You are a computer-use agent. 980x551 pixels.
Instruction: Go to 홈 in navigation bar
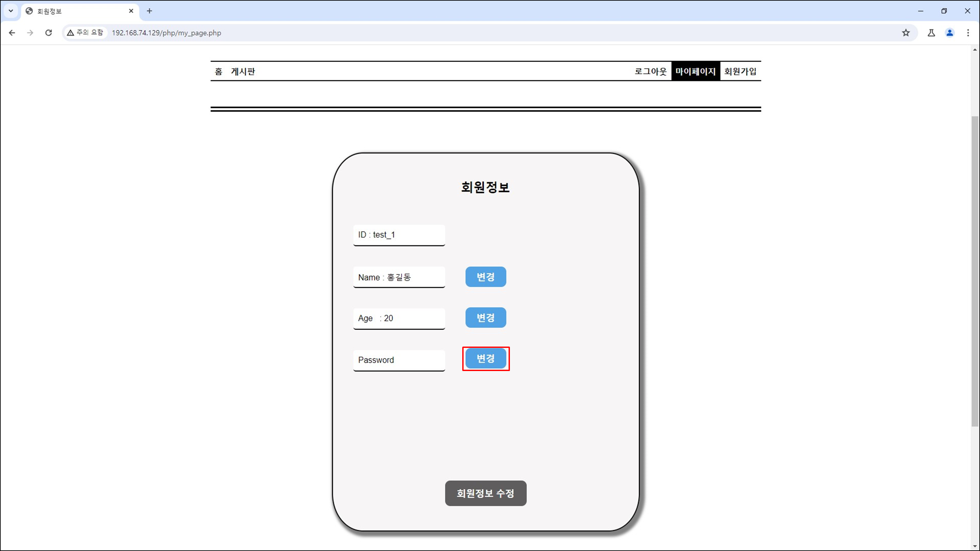click(x=218, y=71)
